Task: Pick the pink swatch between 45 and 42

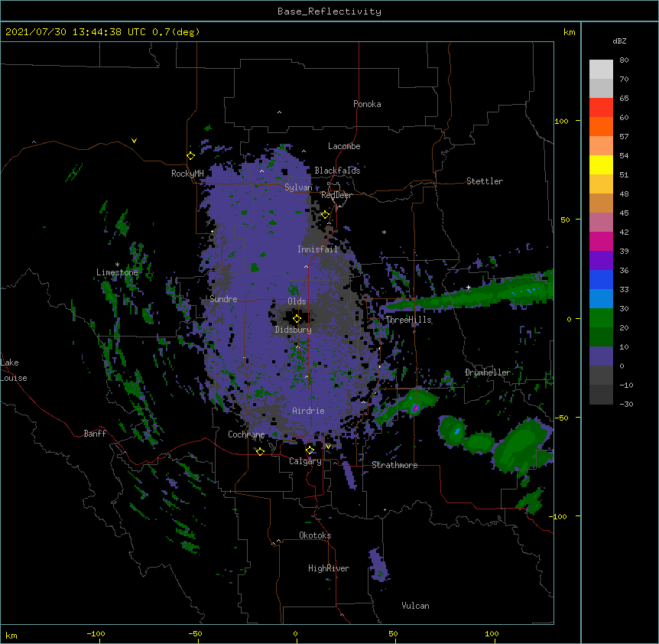Action: pyautogui.click(x=601, y=222)
